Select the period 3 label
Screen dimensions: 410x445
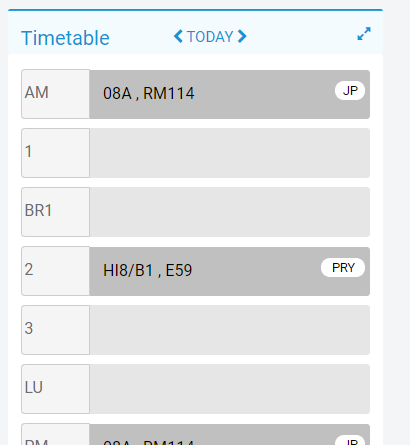[x=56, y=330]
